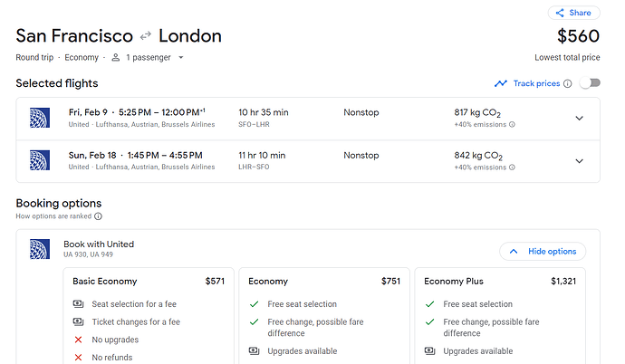Viewport: 625px width, 364px height.
Task: Select the Basic Economy fare card
Action: point(149,316)
